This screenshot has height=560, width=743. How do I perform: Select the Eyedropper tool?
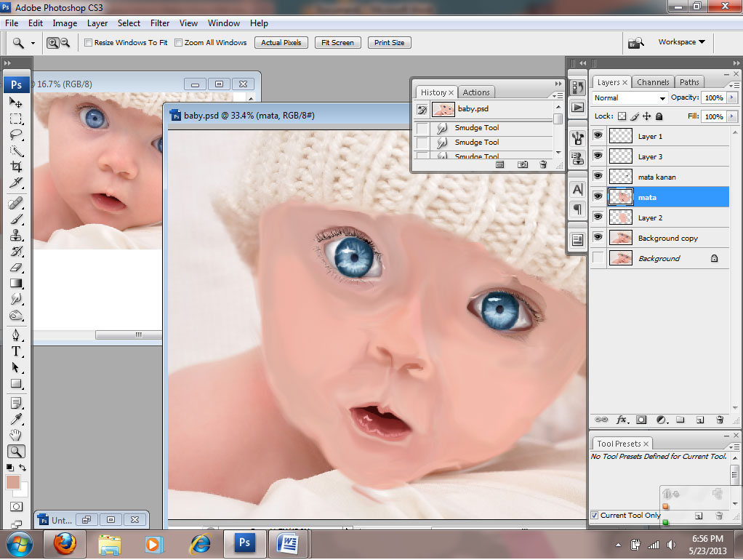point(16,418)
